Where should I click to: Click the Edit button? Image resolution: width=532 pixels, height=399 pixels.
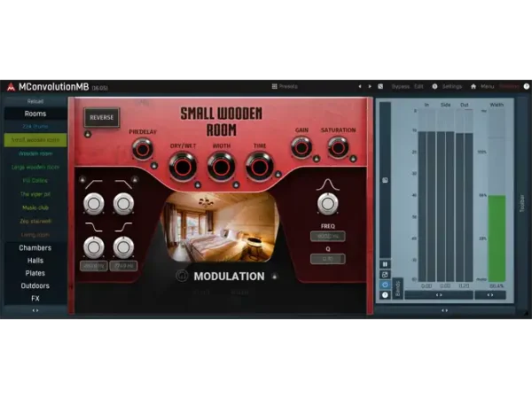click(x=419, y=87)
